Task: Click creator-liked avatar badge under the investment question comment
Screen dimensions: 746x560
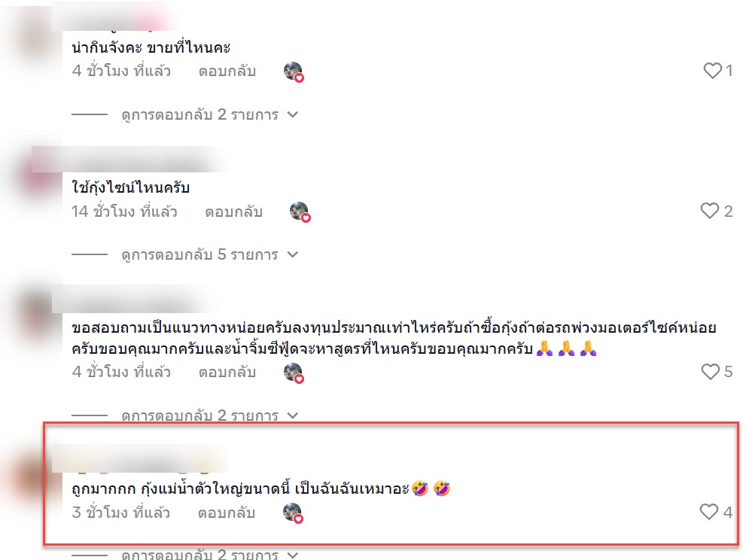Action: (294, 373)
